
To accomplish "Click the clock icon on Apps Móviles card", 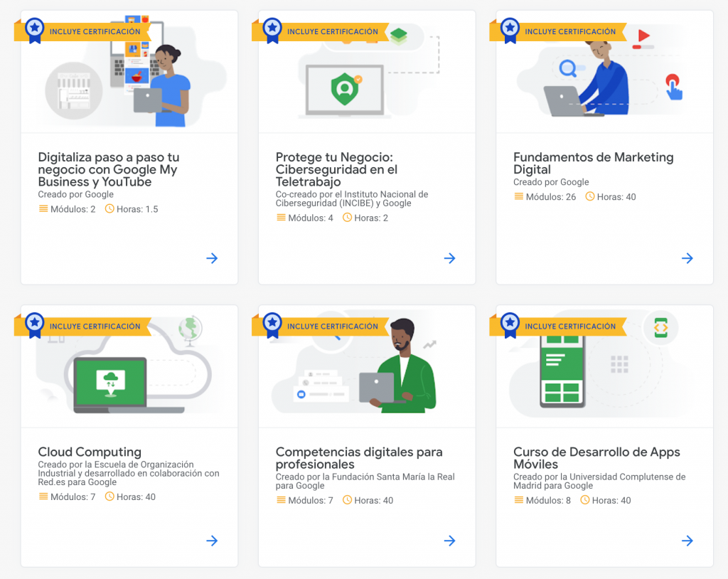I will click(585, 500).
